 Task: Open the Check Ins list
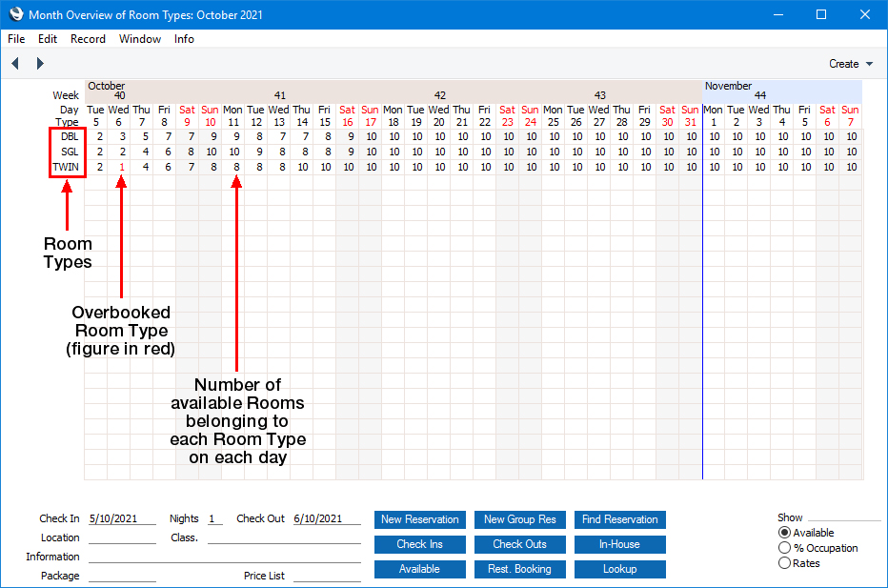point(419,544)
